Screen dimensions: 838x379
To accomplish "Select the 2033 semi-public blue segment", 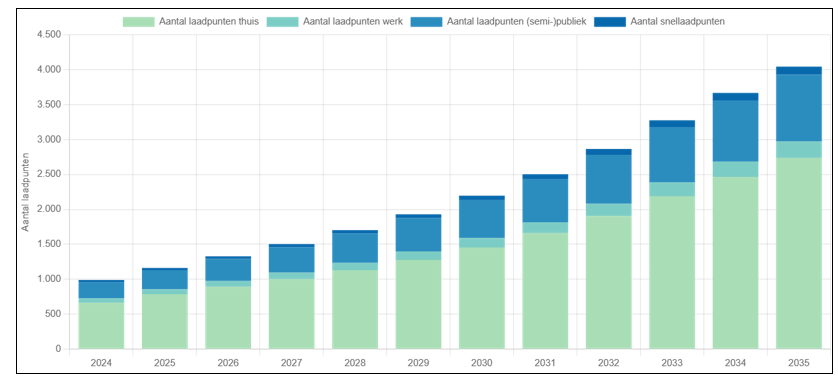I will pos(672,154).
